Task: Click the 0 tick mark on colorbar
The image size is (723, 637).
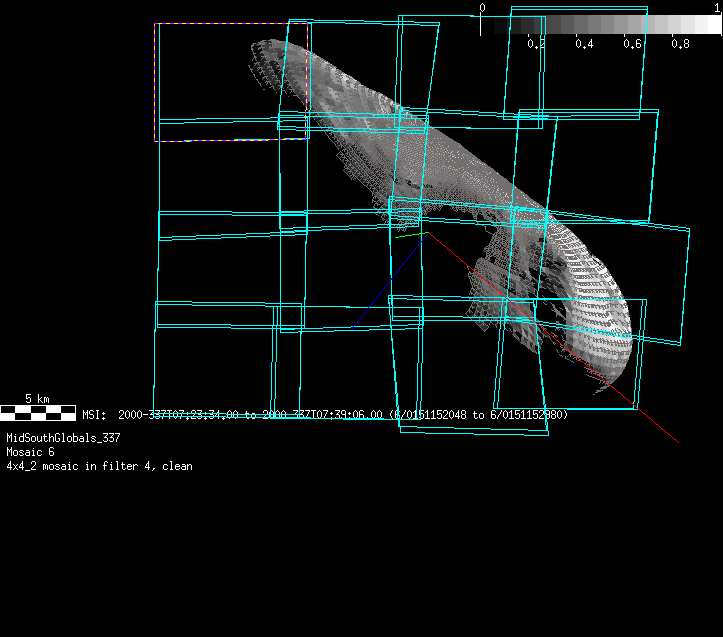Action: 482,8
